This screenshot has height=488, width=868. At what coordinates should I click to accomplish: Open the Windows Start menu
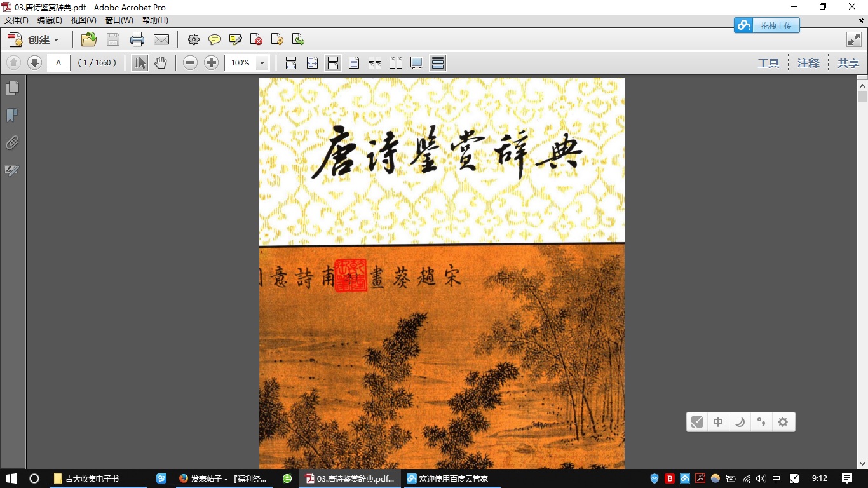pos(11,478)
